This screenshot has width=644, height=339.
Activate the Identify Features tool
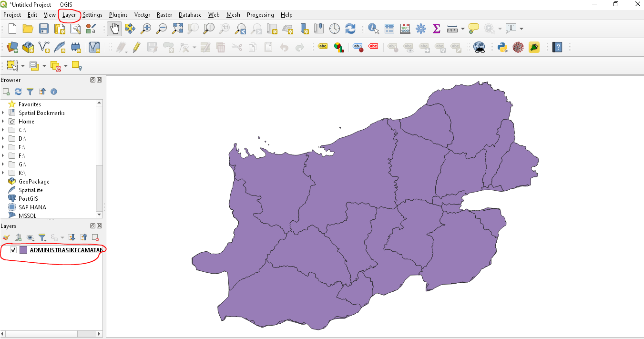click(x=373, y=29)
